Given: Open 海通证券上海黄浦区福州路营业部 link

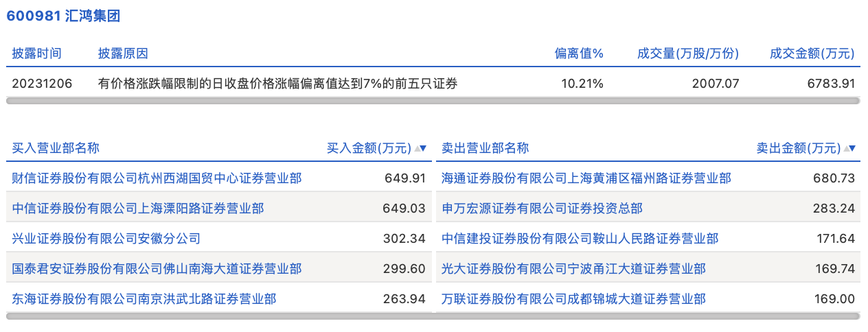Looking at the screenshot, I should coord(586,178).
